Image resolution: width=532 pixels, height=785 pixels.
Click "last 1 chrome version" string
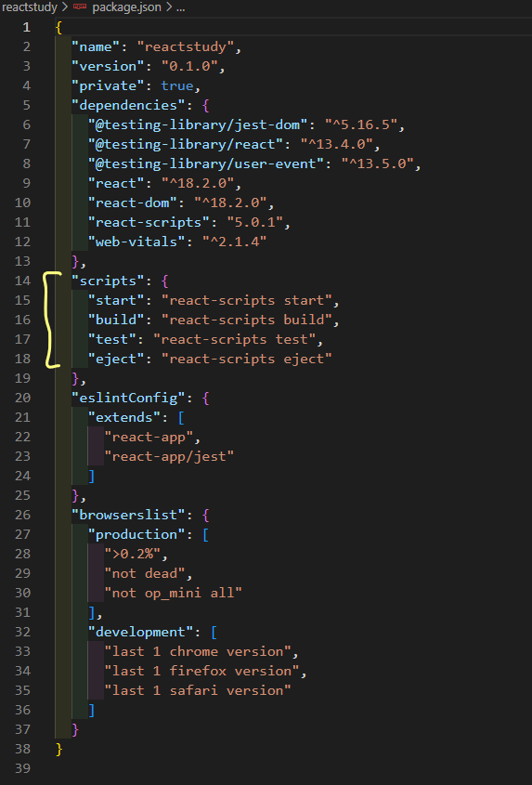pos(198,652)
